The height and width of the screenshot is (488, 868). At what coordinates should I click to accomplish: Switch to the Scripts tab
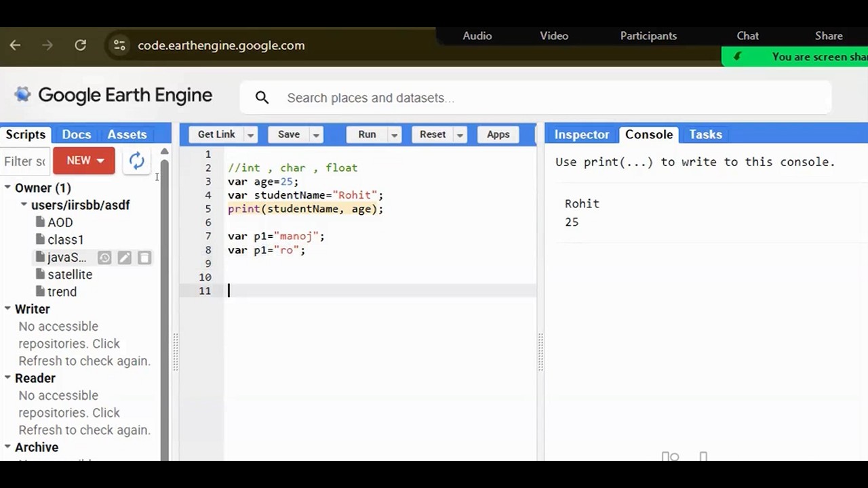point(26,134)
